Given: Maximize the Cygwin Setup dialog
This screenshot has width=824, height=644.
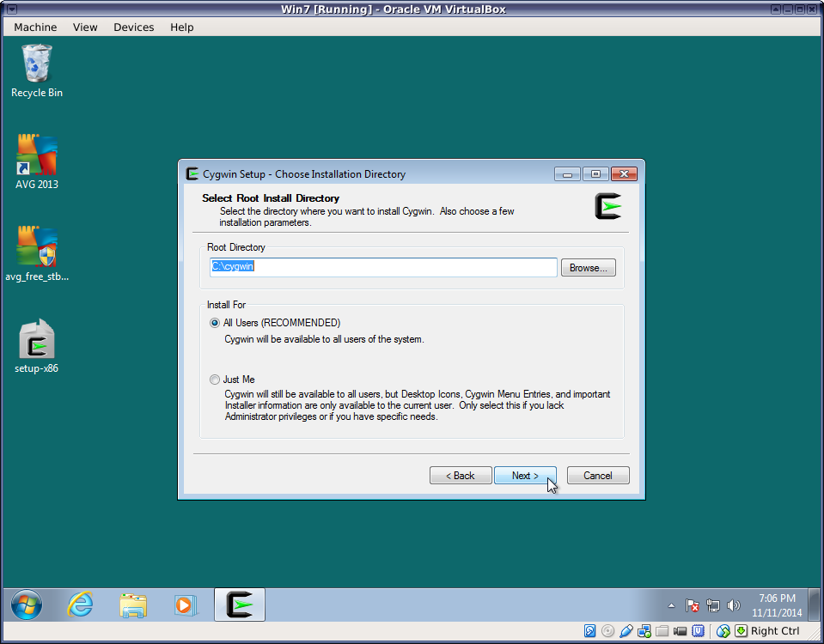Looking at the screenshot, I should point(595,173).
